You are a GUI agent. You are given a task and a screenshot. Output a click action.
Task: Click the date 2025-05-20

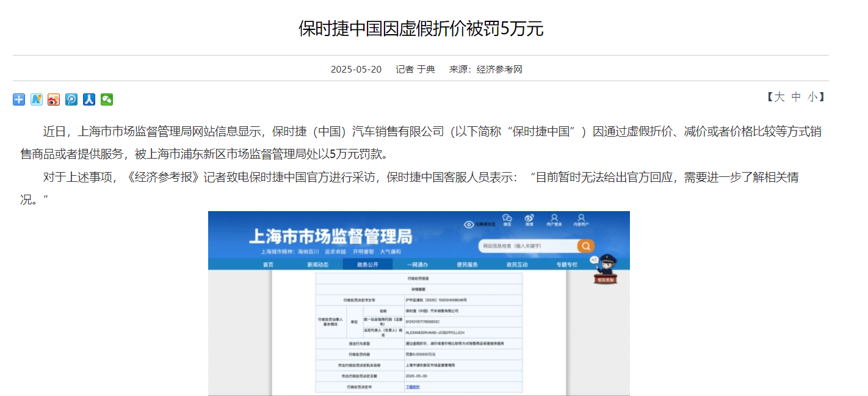click(x=356, y=69)
